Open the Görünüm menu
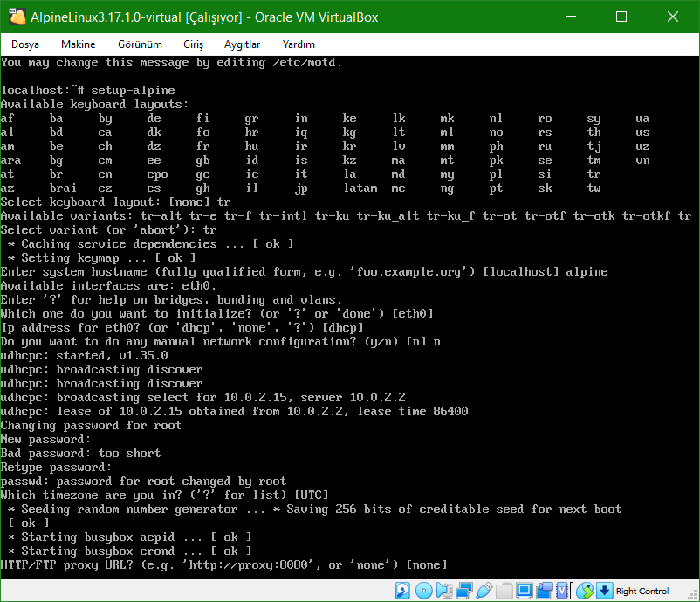 click(140, 44)
